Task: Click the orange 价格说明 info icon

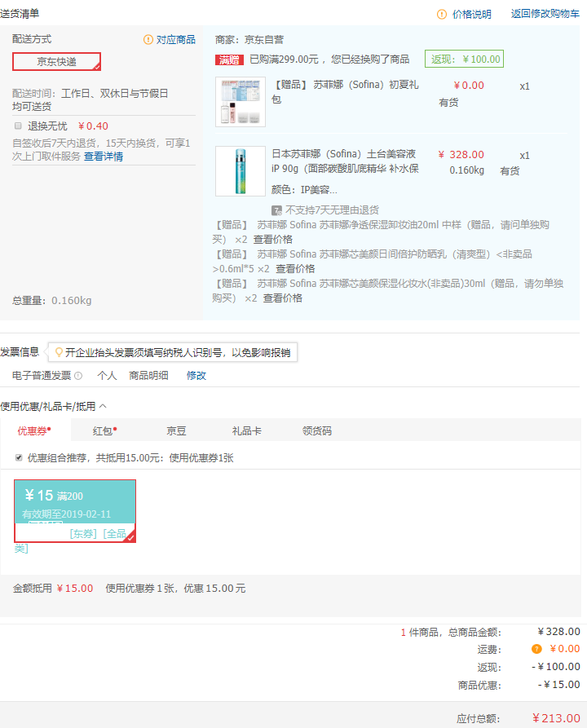Action: (x=442, y=15)
